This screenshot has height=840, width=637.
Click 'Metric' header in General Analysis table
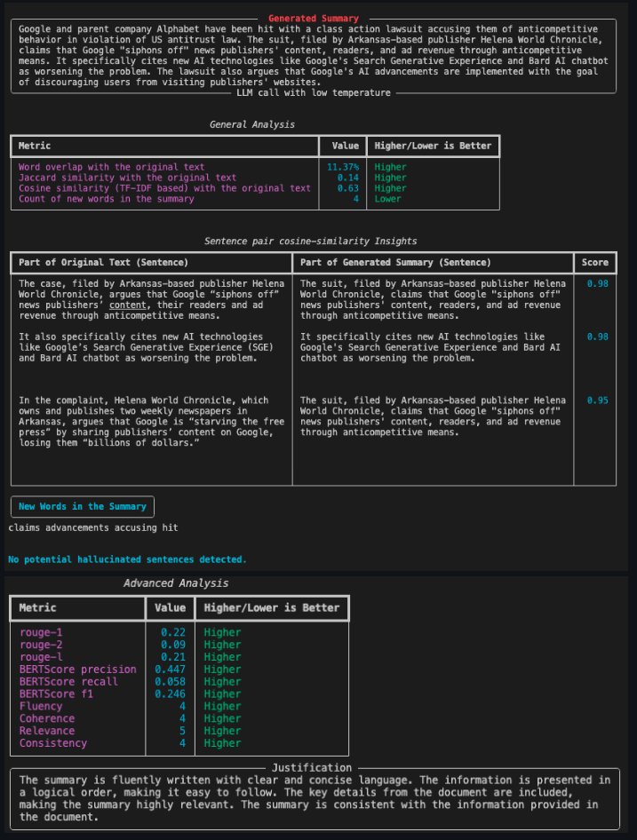coord(35,146)
